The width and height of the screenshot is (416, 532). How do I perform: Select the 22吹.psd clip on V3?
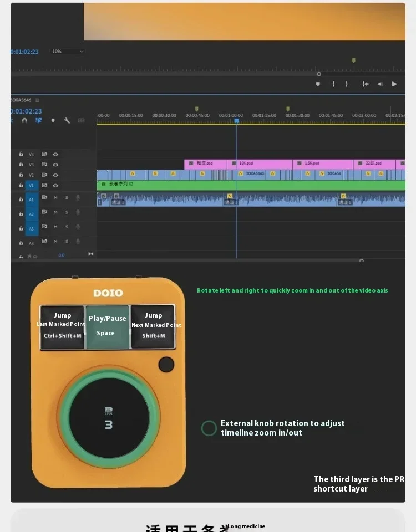click(x=374, y=164)
